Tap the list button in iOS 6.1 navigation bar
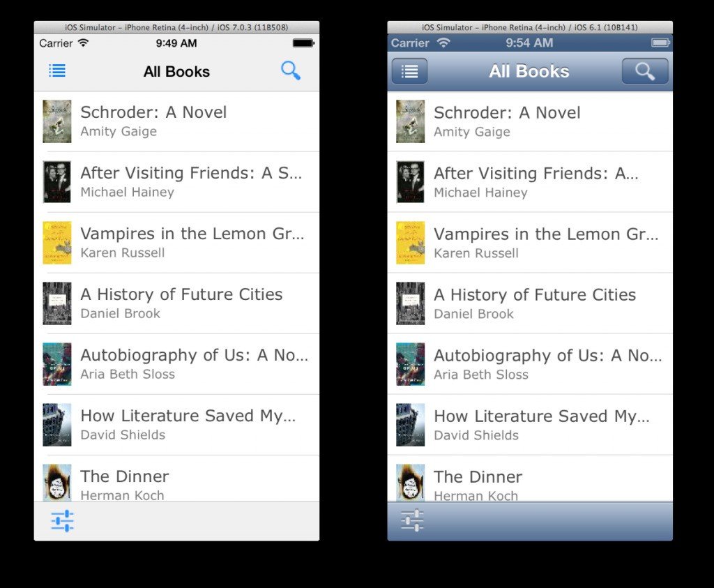Viewport: 714px width, 588px height. click(409, 71)
